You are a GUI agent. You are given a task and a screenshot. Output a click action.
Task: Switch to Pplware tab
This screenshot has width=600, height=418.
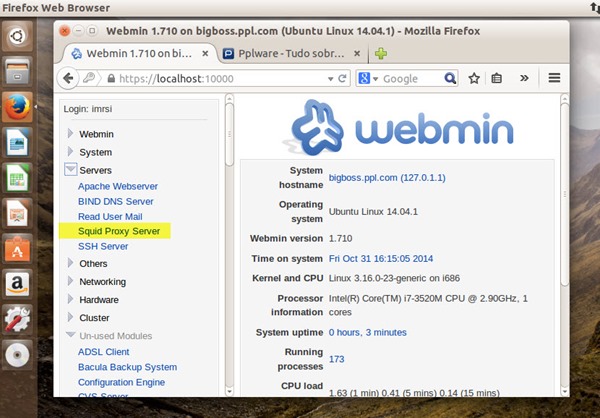pos(292,54)
